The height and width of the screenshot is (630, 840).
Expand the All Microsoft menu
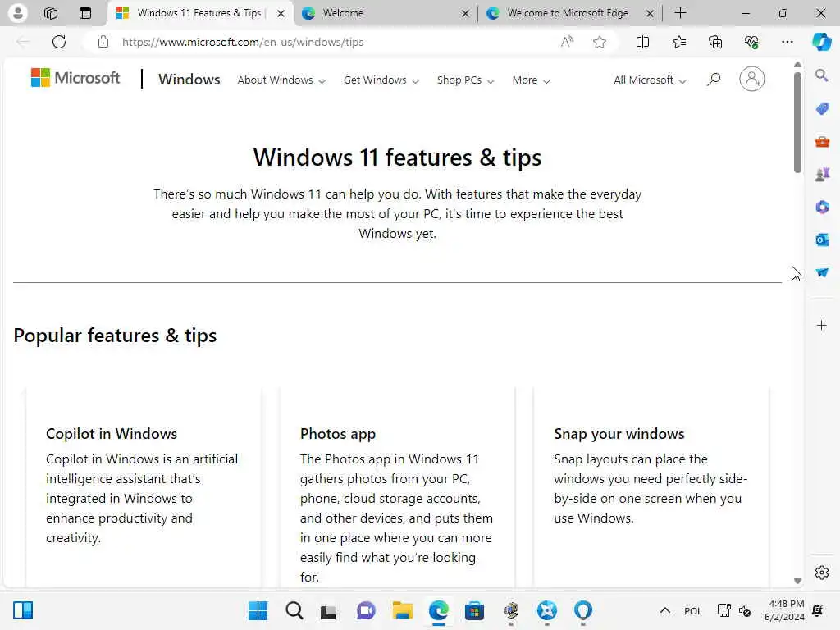tap(650, 80)
